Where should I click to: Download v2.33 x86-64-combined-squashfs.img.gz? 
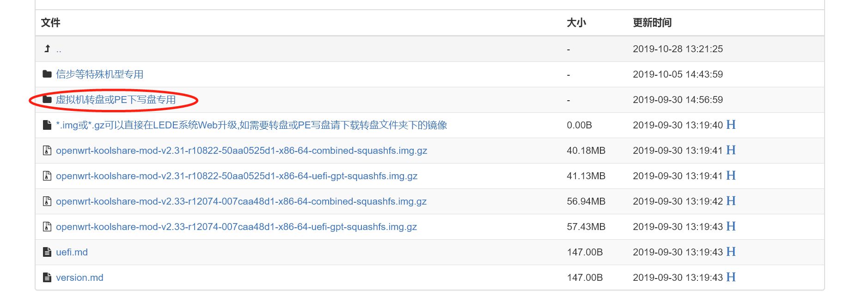pyautogui.click(x=241, y=201)
